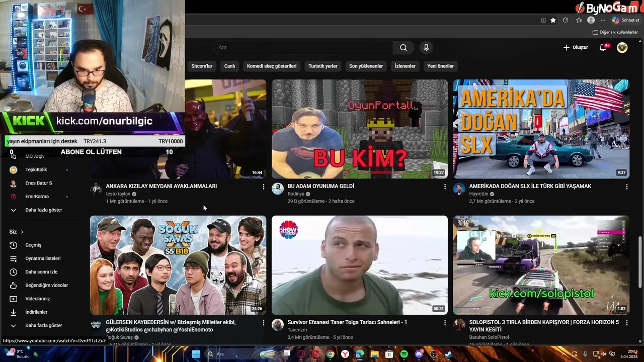The width and height of the screenshot is (644, 362).
Task: Click the Edge favorites star icon
Action: (553, 20)
